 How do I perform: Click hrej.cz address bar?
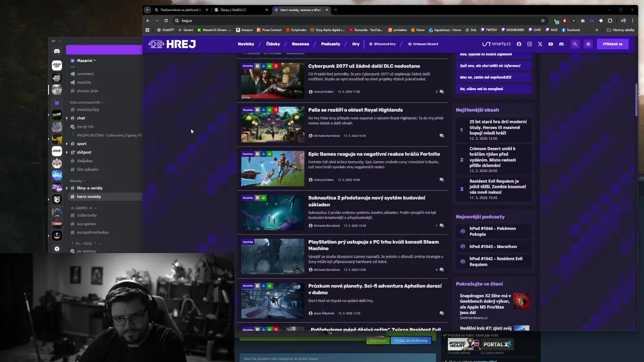360,21
